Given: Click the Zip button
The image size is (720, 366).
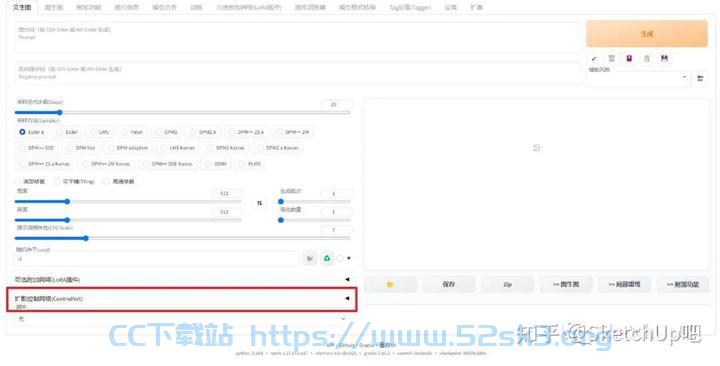Looking at the screenshot, I should (507, 284).
